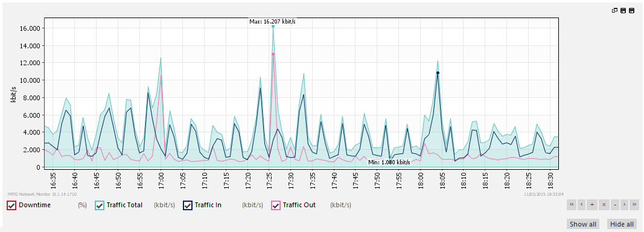Image resolution: width=644 pixels, height=232 pixels.
Task: Click the 'Traffic Total' legend label
Action: pyautogui.click(x=124, y=205)
